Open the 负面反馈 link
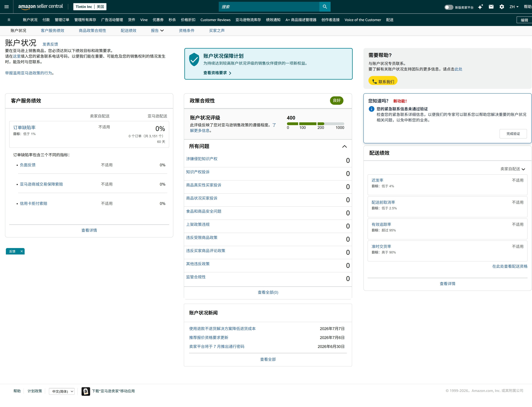Screen dimensions: 532x407 pyautogui.click(x=28, y=165)
